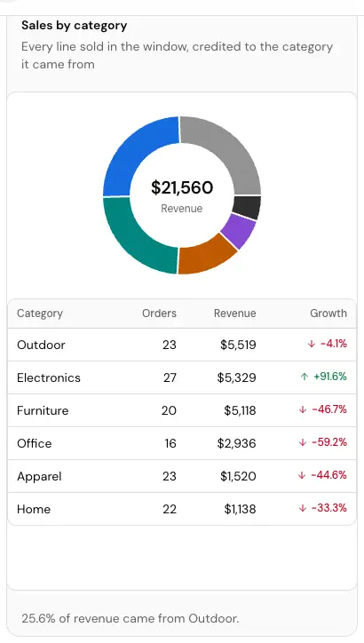Click the Office growth value -59.2%

[329, 442]
